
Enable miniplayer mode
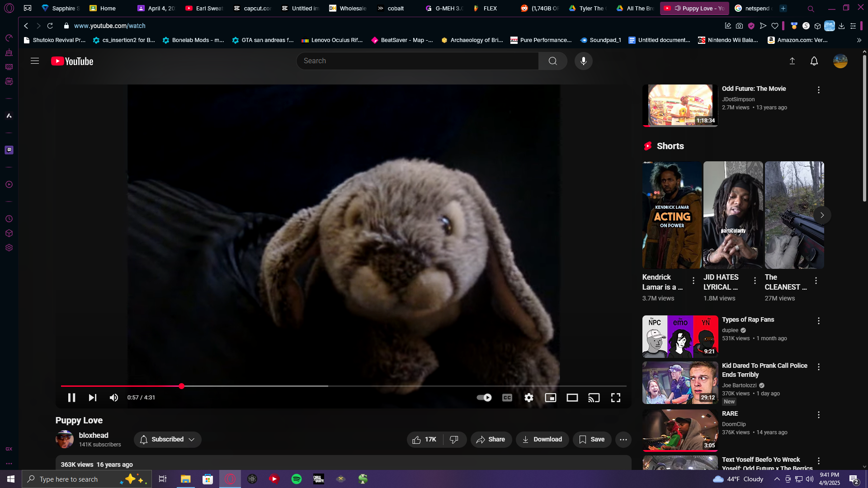click(x=551, y=398)
